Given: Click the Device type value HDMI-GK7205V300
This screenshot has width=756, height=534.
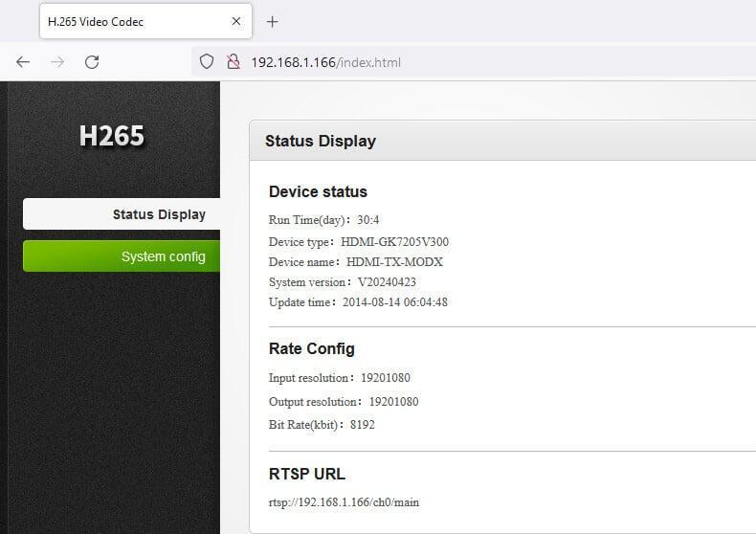Looking at the screenshot, I should (x=394, y=241).
